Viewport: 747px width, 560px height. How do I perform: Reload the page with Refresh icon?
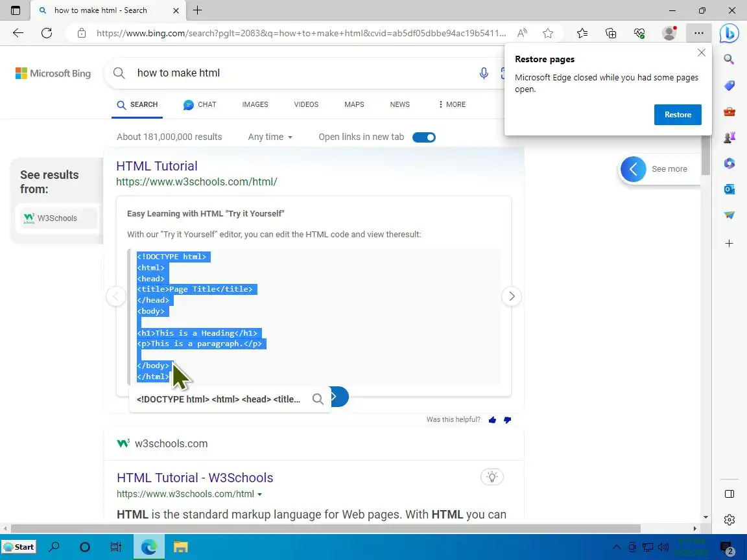(47, 33)
